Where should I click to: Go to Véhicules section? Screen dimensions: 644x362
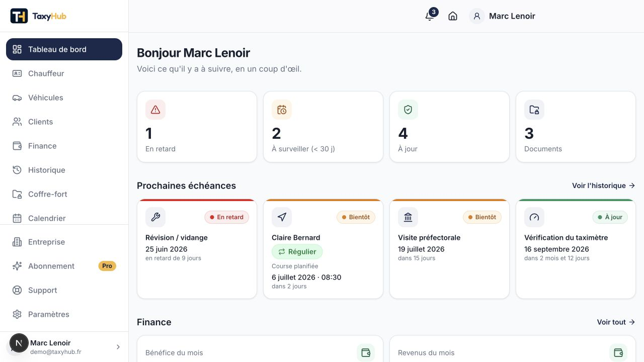tap(64, 98)
